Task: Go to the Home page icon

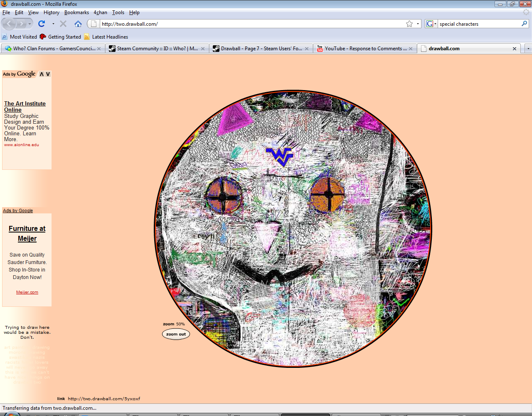Action: coord(78,24)
